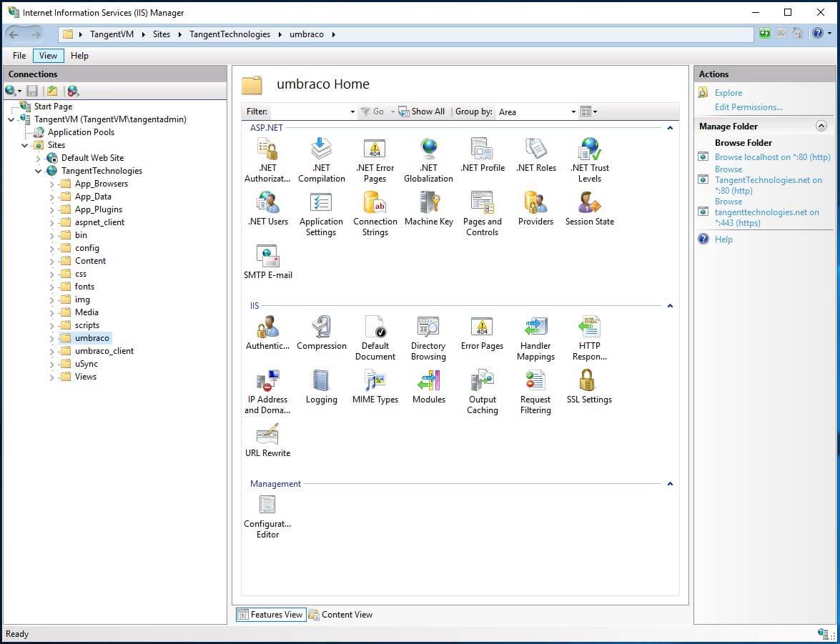
Task: Open the Machine Key feature
Action: [428, 209]
